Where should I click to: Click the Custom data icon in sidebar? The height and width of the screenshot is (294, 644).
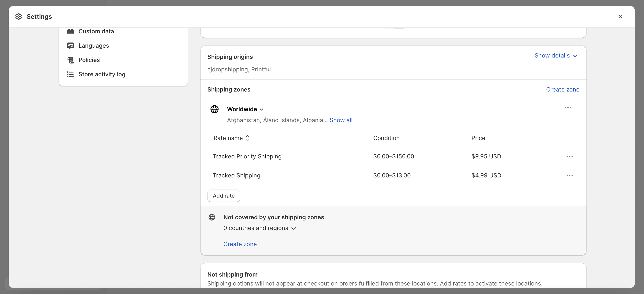coord(70,31)
